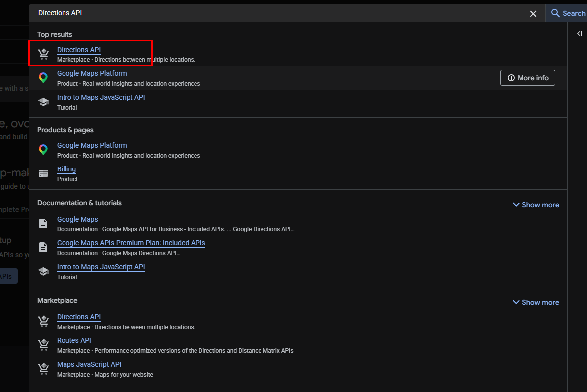
Task: Collapse the side panel with the arrow icon
Action: (580, 34)
